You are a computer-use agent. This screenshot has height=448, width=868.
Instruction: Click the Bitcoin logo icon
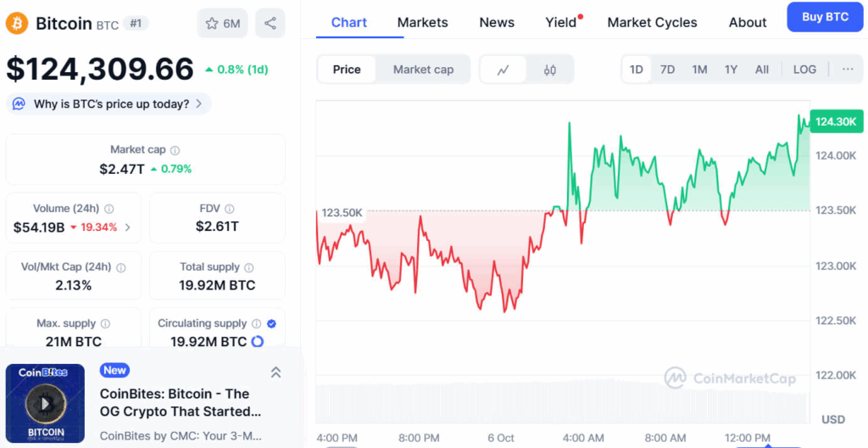click(x=16, y=23)
